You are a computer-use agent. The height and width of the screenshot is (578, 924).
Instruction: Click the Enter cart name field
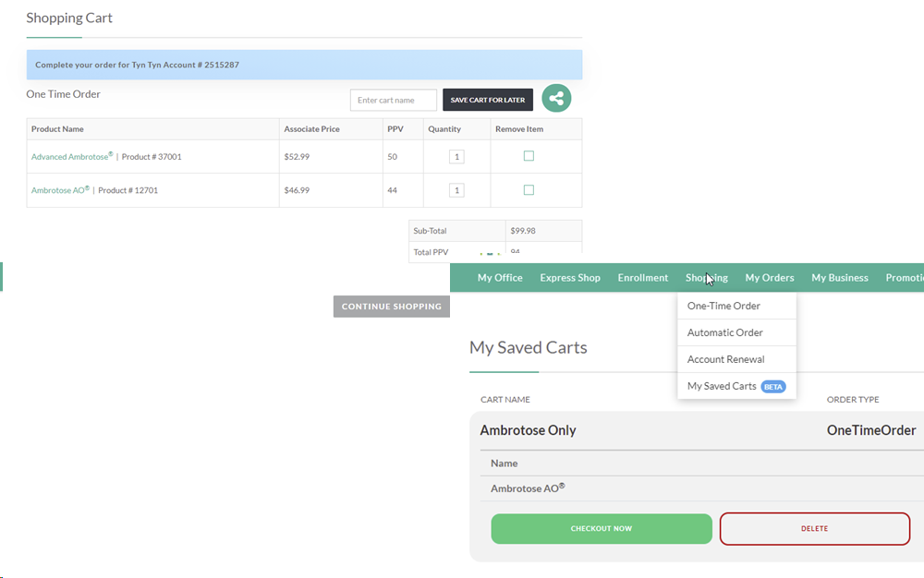393,100
